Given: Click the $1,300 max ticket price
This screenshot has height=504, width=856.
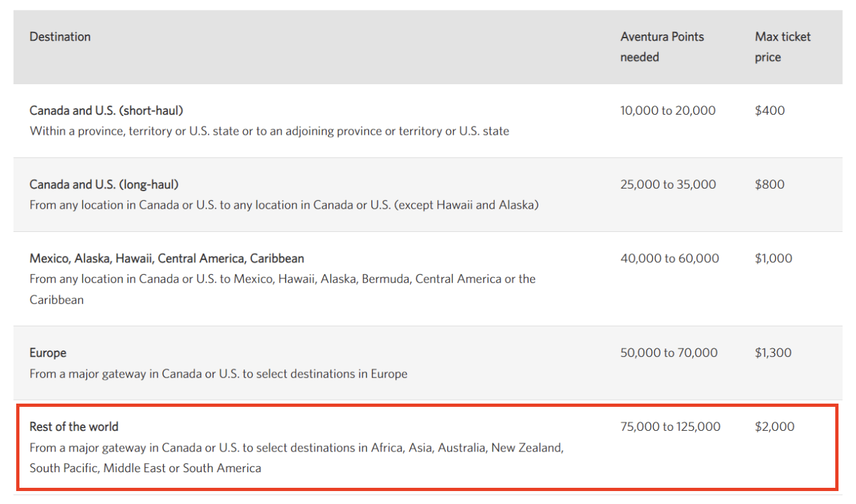Looking at the screenshot, I should point(773,353).
